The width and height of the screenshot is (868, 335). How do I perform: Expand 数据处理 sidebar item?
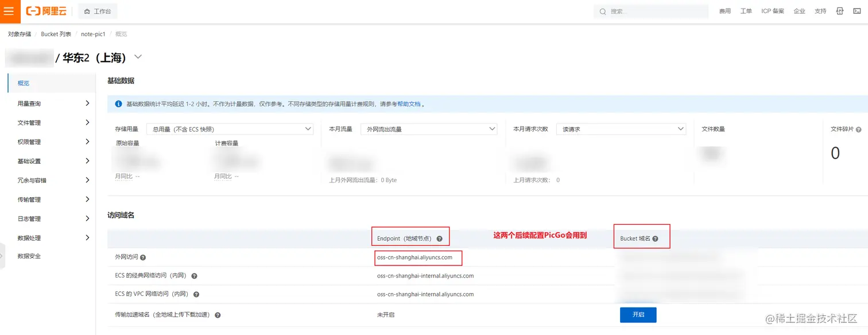[x=51, y=237]
